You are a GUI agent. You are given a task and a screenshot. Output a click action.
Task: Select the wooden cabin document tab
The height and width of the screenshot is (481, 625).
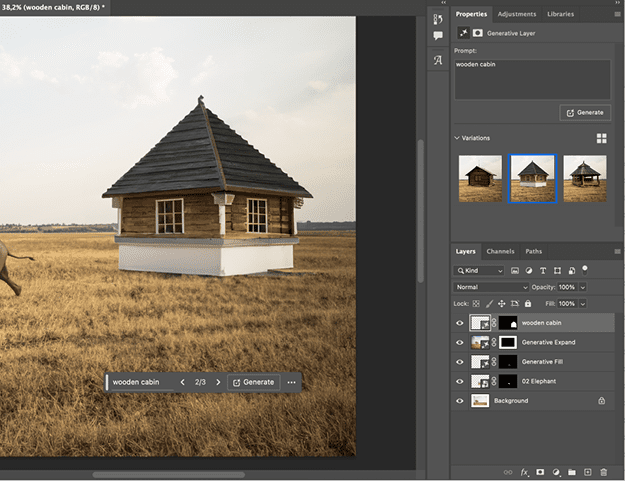pyautogui.click(x=53, y=7)
